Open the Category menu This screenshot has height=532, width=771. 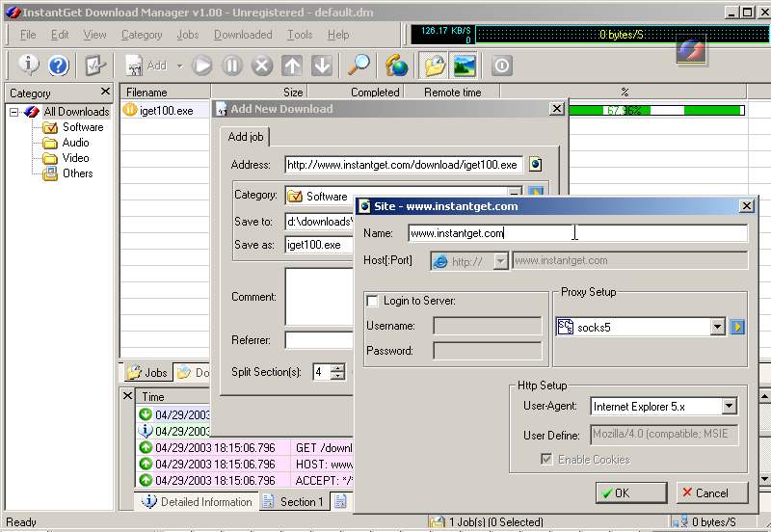click(x=142, y=35)
